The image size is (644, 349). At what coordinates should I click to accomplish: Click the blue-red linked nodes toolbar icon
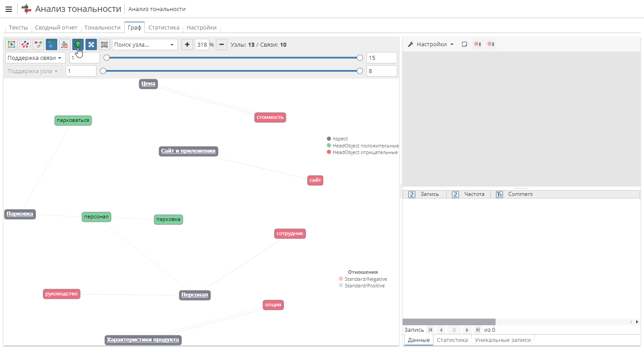[25, 44]
